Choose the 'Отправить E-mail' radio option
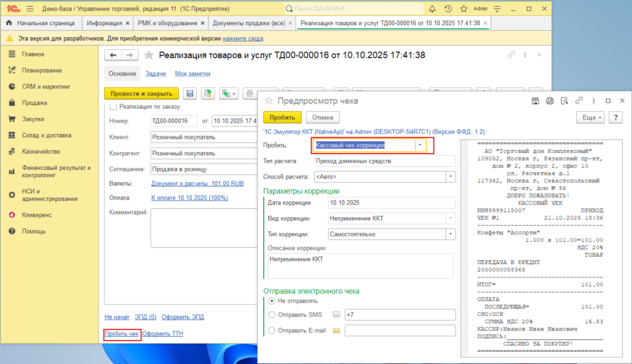Image resolution: width=632 pixels, height=364 pixels. (x=272, y=331)
